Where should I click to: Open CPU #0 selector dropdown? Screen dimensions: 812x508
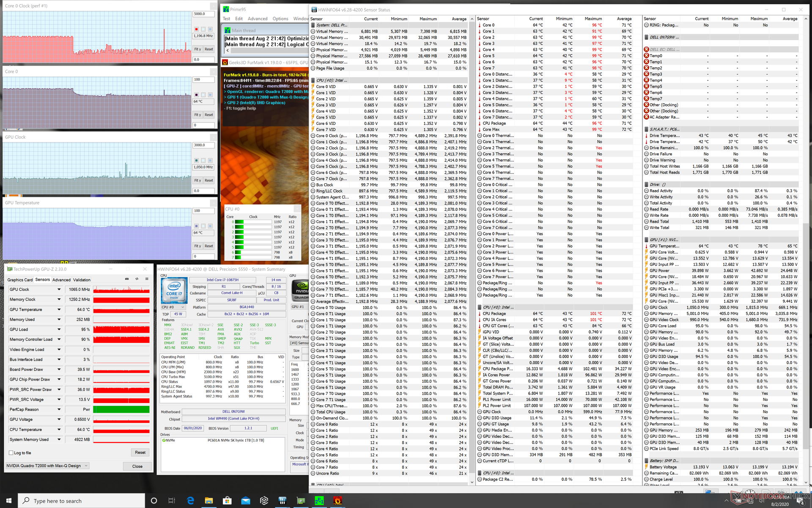(173, 307)
